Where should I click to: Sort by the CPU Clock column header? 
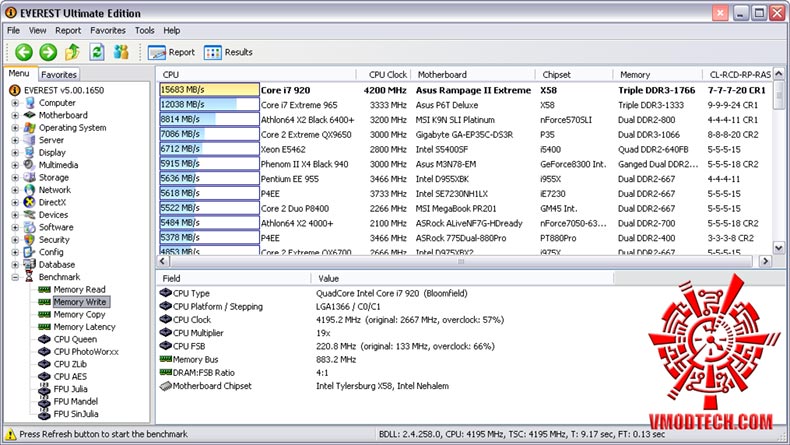[384, 75]
